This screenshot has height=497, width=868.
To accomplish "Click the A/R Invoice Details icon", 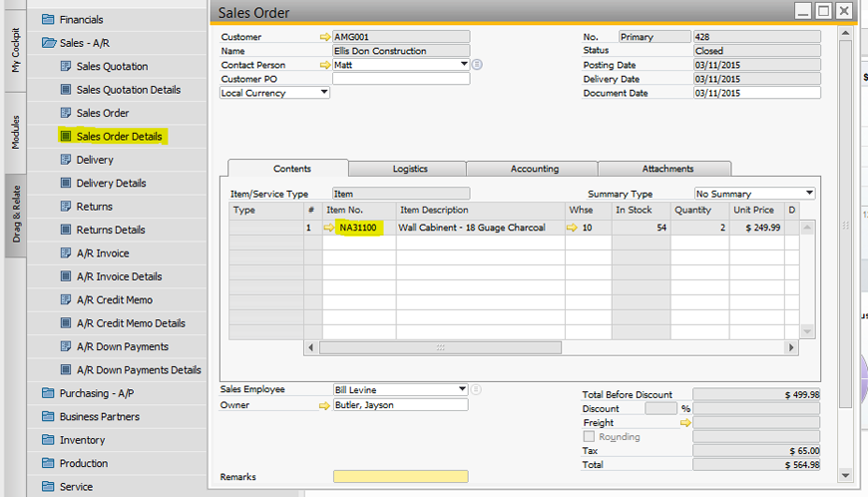I will (65, 276).
